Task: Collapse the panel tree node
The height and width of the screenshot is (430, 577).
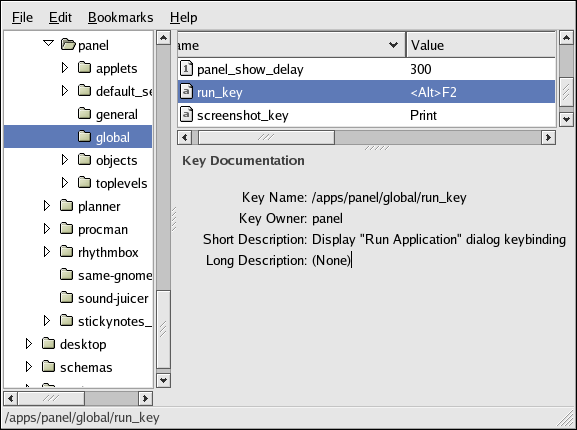Action: tap(48, 43)
